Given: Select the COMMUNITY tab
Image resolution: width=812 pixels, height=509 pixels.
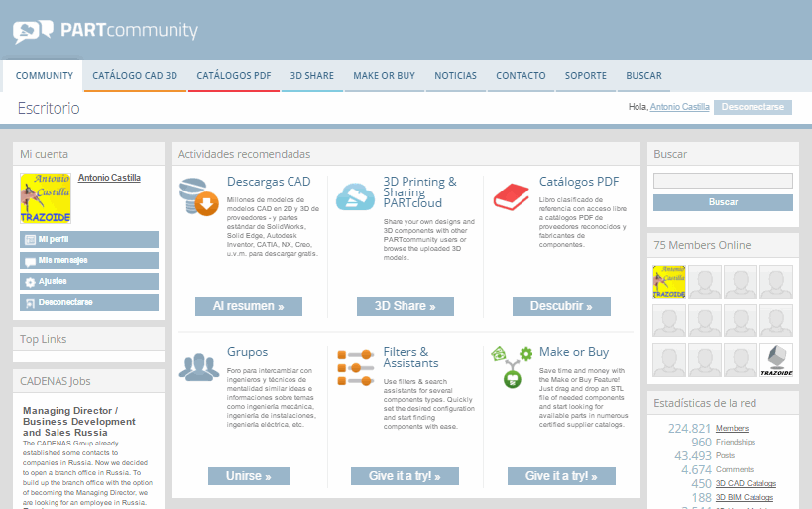Looking at the screenshot, I should point(44,75).
